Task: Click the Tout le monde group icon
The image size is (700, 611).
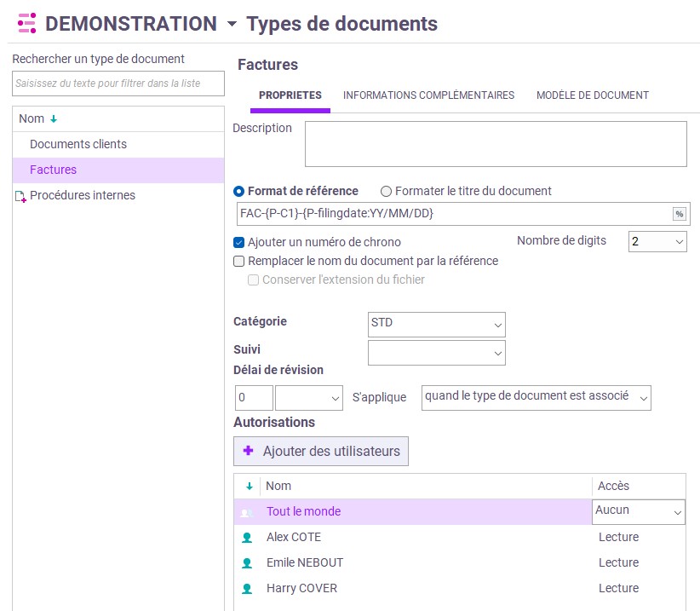Action: click(x=247, y=512)
